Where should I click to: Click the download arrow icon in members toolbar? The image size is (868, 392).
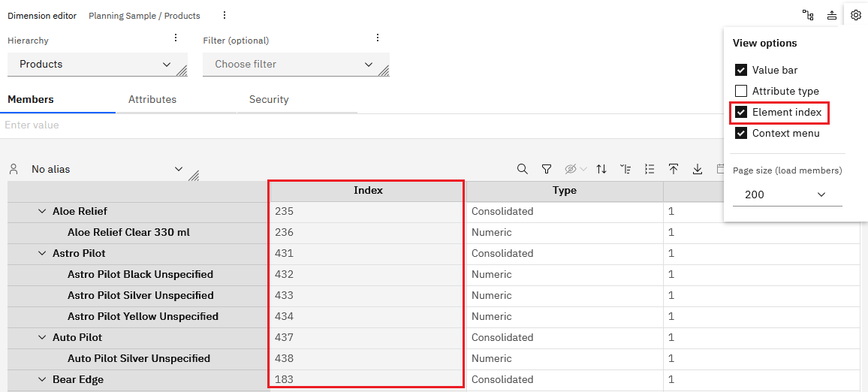pos(698,169)
